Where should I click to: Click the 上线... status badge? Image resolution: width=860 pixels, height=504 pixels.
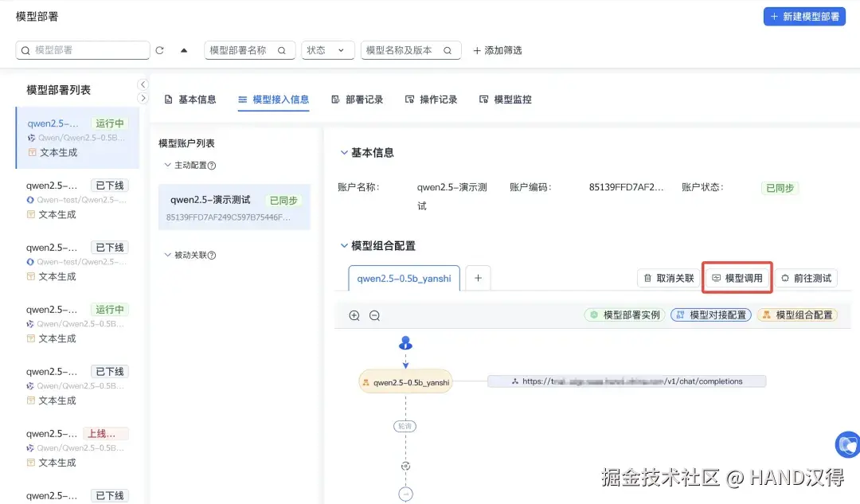point(106,434)
